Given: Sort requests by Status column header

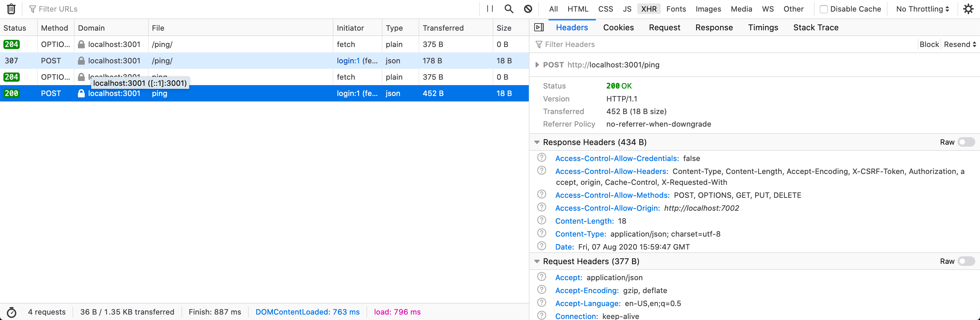Looking at the screenshot, I should [19, 28].
